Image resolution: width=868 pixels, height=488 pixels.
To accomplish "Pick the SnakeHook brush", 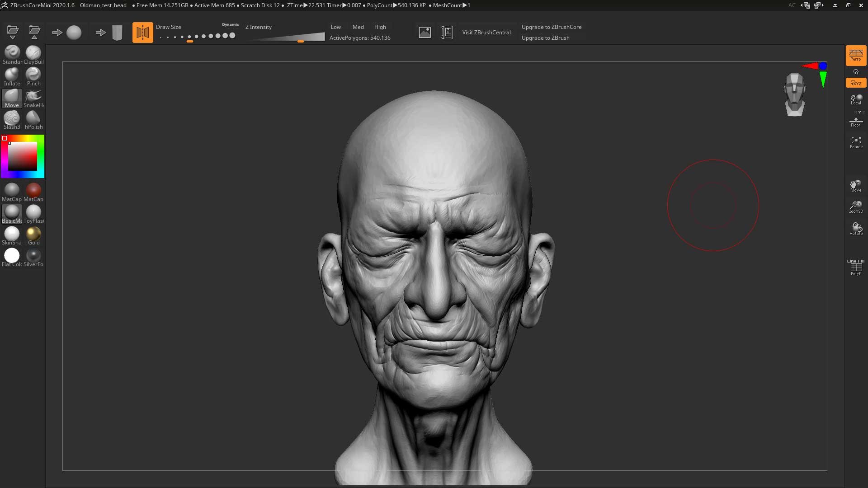I will coord(33,99).
